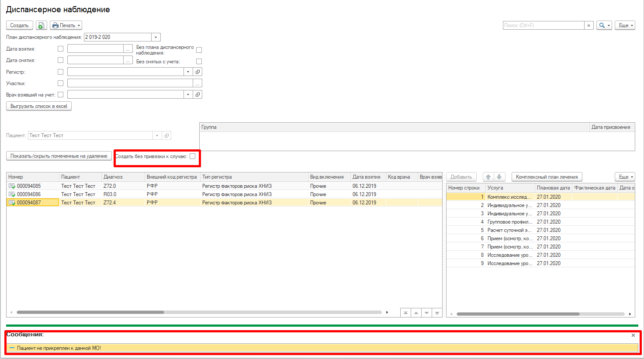644x359 pixels.
Task: Enable 'Создать без привязки к случаю' checkbox
Action: pyautogui.click(x=192, y=156)
